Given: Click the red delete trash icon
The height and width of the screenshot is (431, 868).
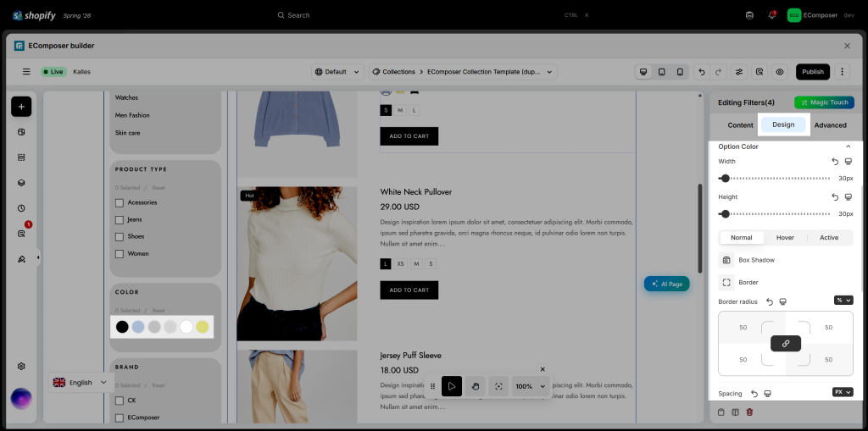Looking at the screenshot, I should pos(749,412).
